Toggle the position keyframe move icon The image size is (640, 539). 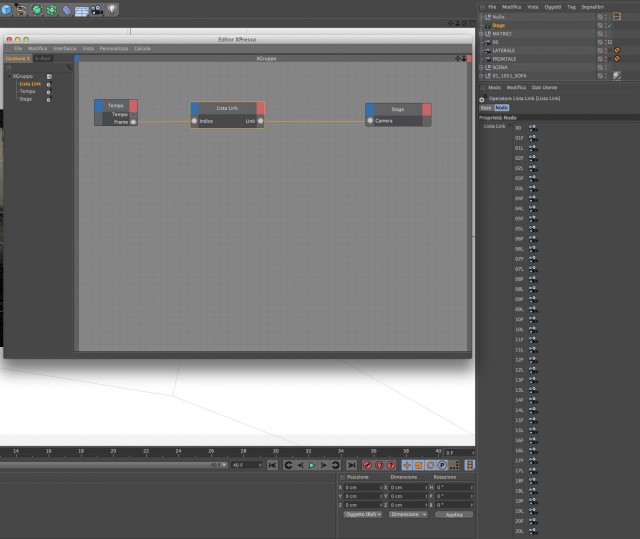tap(407, 465)
